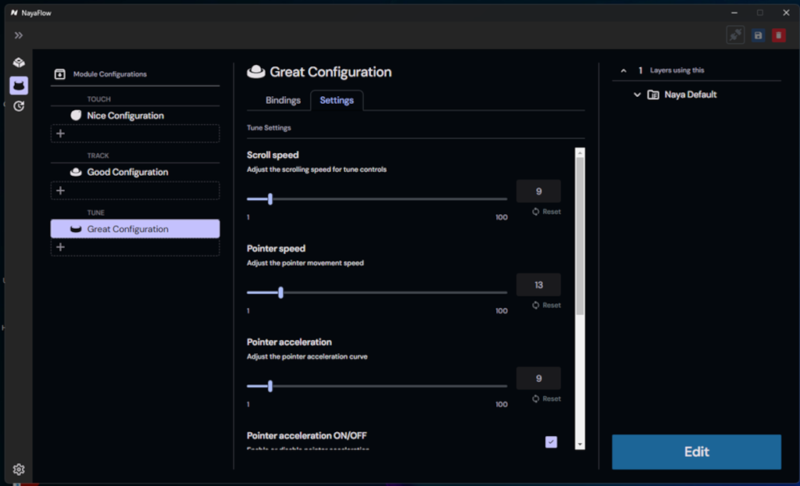
Task: Reset the Pointer acceleration value
Action: pyautogui.click(x=546, y=399)
